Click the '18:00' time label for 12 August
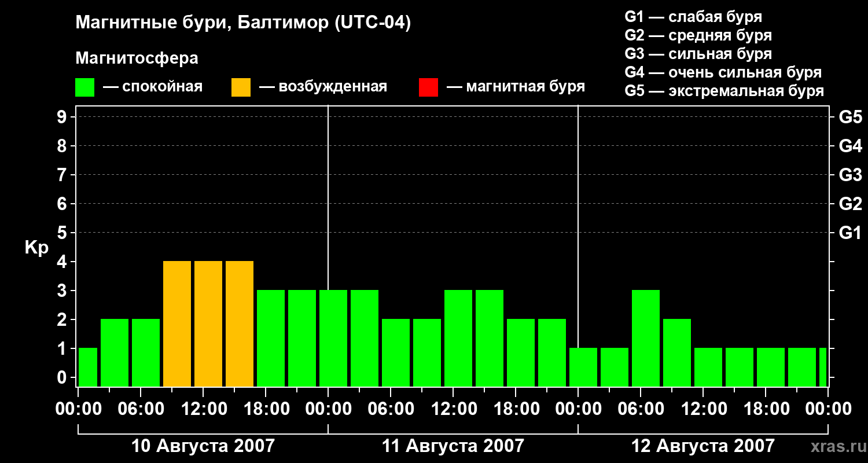Image resolution: width=868 pixels, height=463 pixels. pyautogui.click(x=766, y=409)
